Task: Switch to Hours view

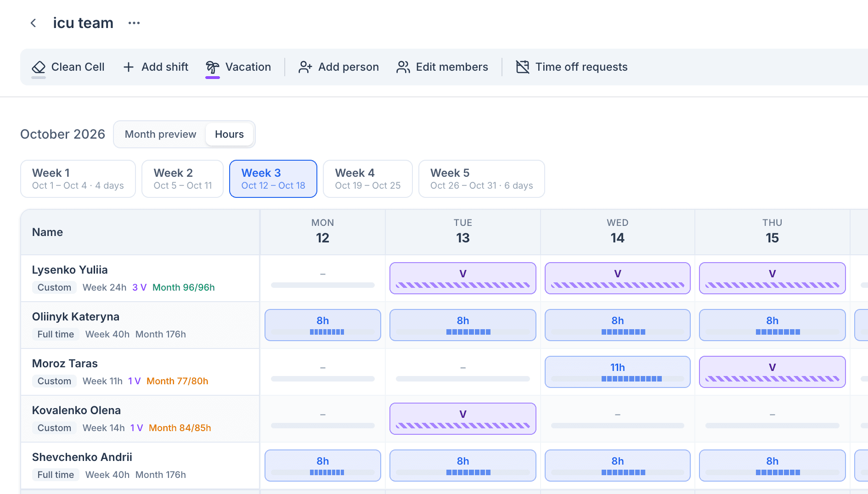Action: 229,134
